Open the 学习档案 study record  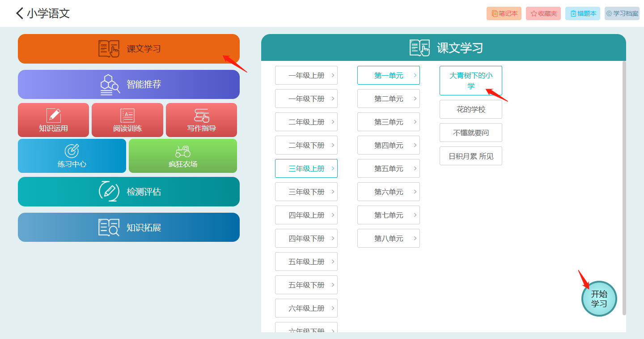(622, 13)
